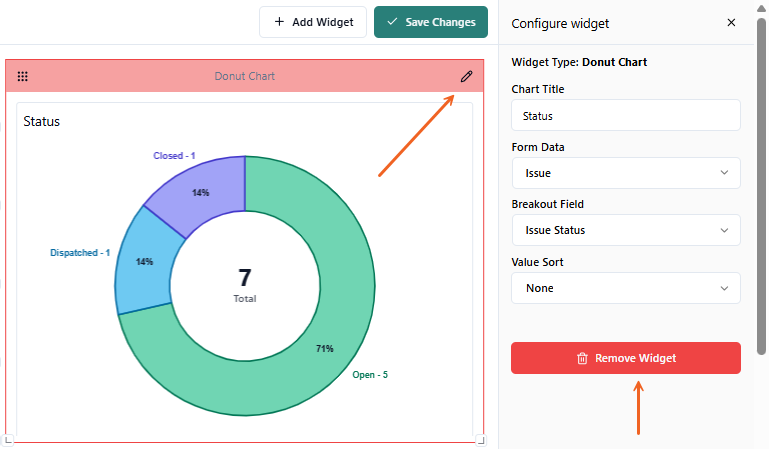
Task: Click the bottom-right resize handle of widget
Action: 481,439
